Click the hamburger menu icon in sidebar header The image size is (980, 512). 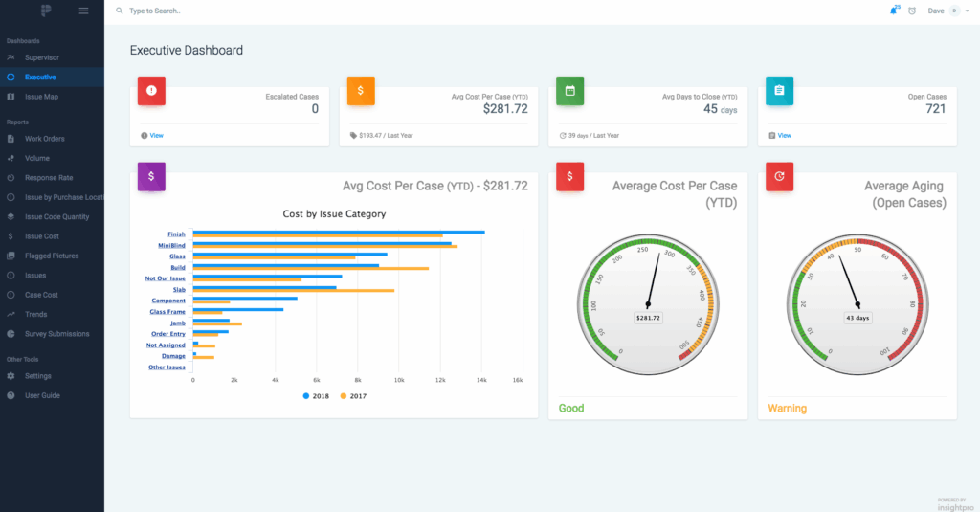(83, 11)
